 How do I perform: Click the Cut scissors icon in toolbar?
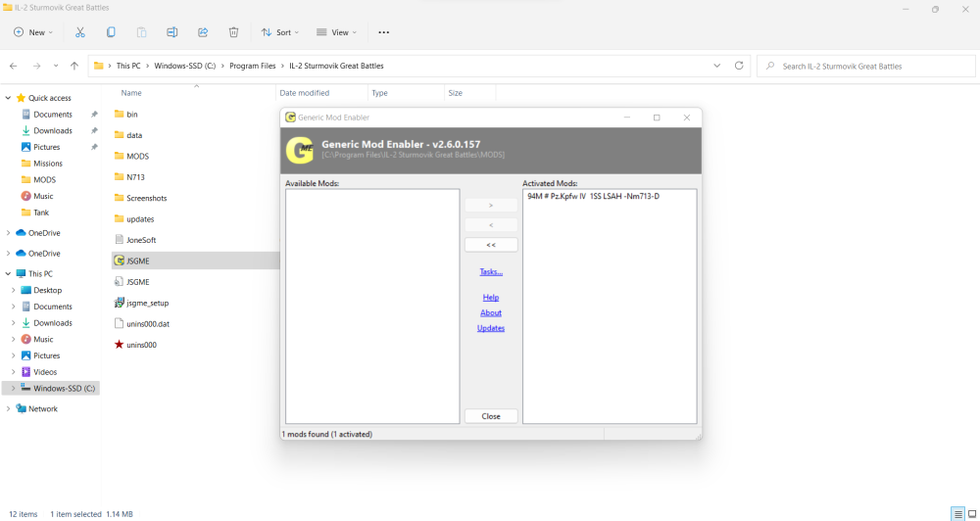tap(80, 32)
